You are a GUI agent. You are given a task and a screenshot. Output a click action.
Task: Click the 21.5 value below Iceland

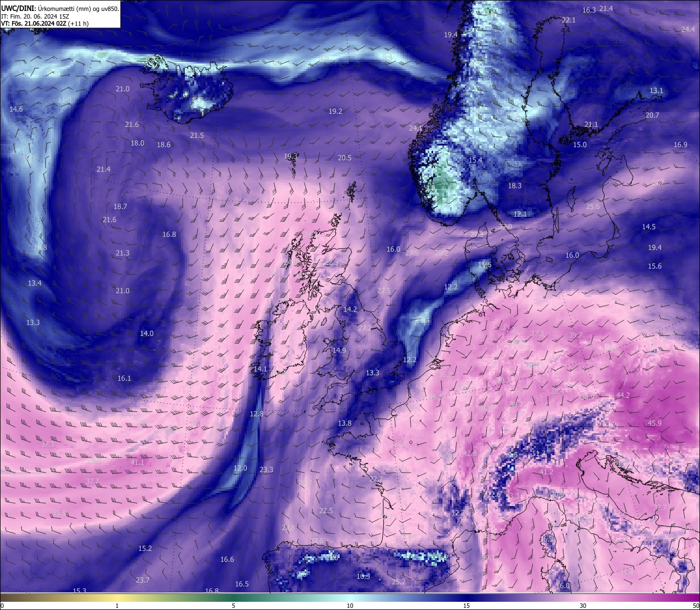[197, 135]
